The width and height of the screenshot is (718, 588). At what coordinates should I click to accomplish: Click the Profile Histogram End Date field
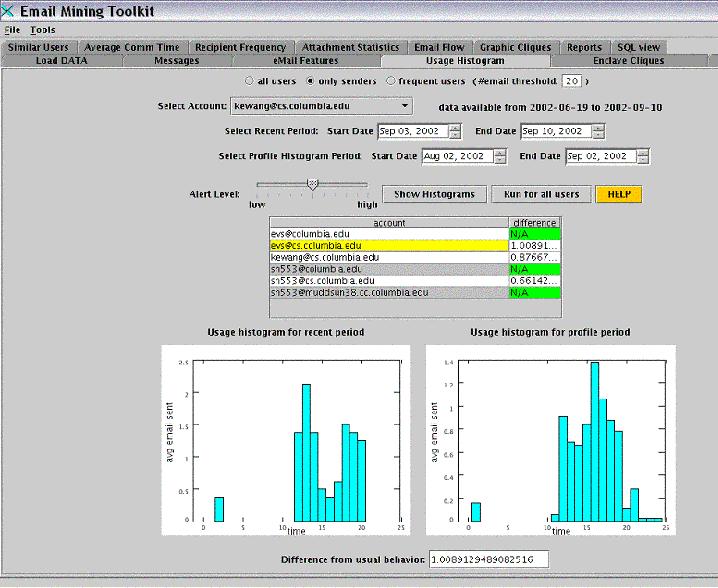(x=601, y=156)
